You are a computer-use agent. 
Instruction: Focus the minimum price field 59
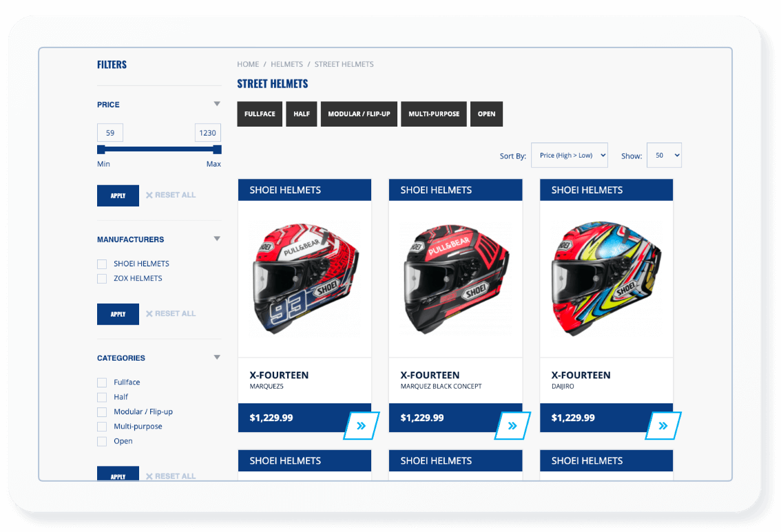coord(110,133)
